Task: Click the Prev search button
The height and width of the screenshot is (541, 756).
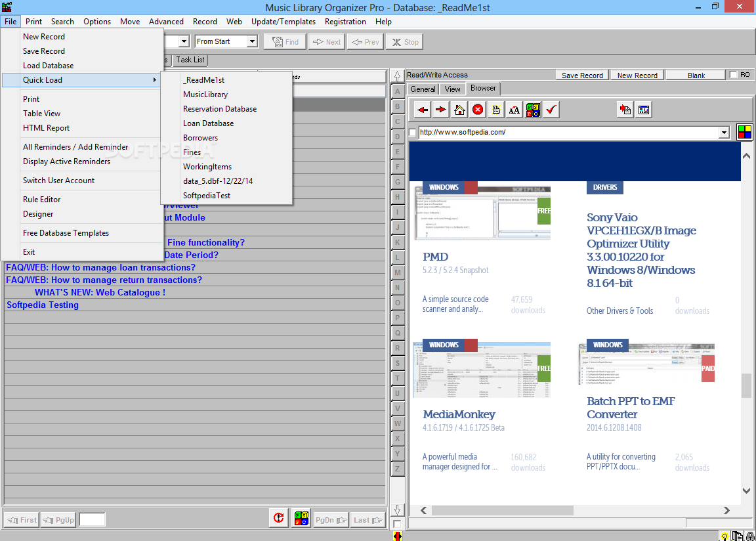Action: point(366,42)
